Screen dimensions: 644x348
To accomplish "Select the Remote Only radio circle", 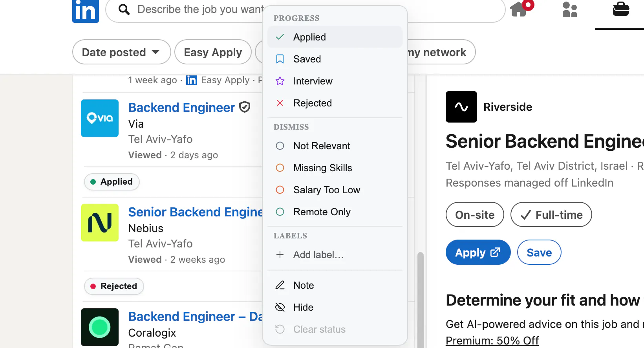I will (280, 212).
